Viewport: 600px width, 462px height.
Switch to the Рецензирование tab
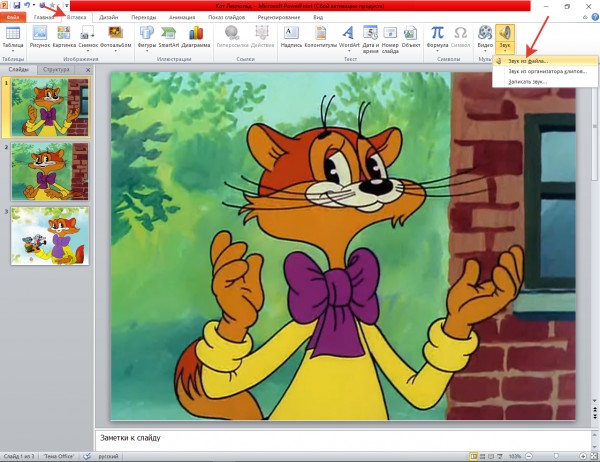[x=279, y=17]
